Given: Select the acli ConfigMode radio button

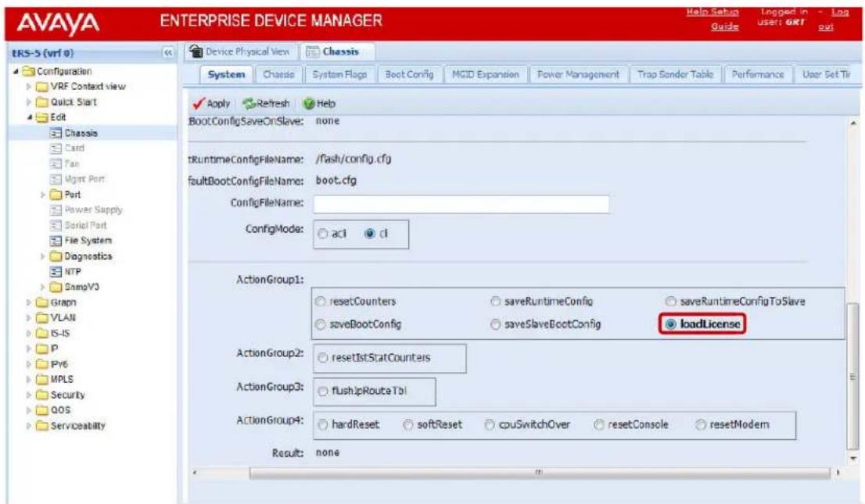Looking at the screenshot, I should coord(323,234).
